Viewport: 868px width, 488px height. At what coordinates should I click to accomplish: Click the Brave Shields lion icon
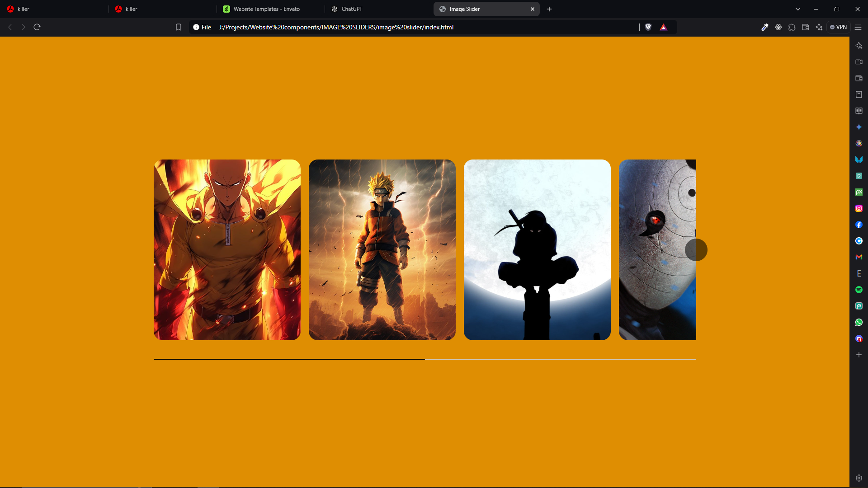[648, 27]
